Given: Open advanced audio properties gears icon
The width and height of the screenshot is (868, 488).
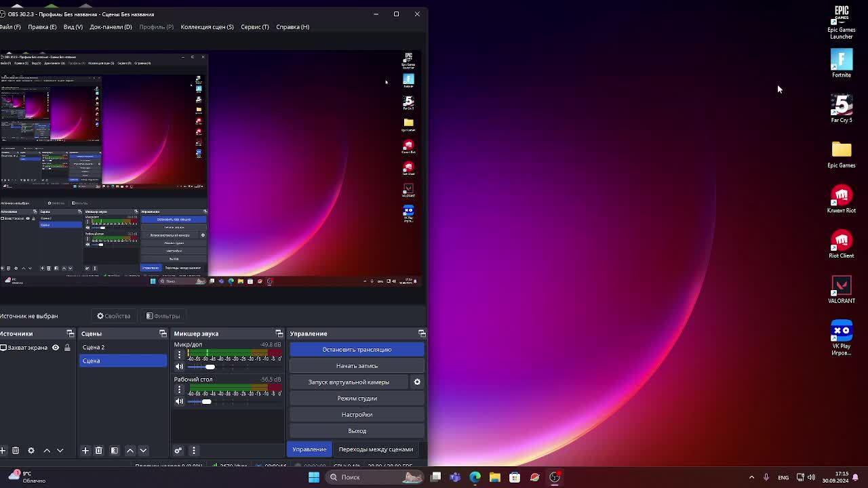Looking at the screenshot, I should point(178,451).
